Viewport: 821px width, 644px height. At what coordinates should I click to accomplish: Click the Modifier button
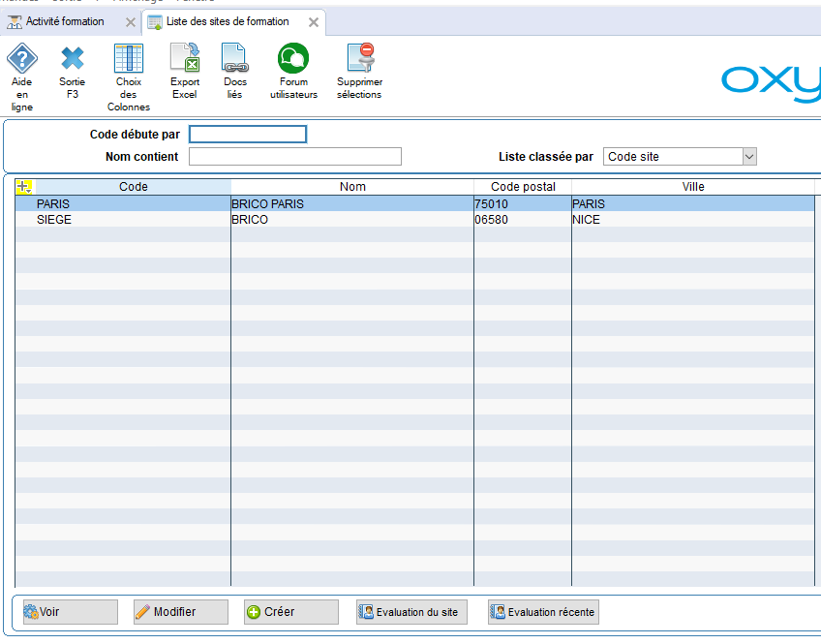click(181, 612)
